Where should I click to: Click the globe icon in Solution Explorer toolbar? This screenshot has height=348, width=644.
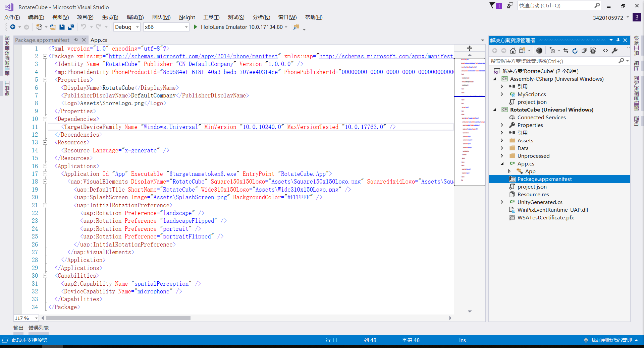click(539, 51)
